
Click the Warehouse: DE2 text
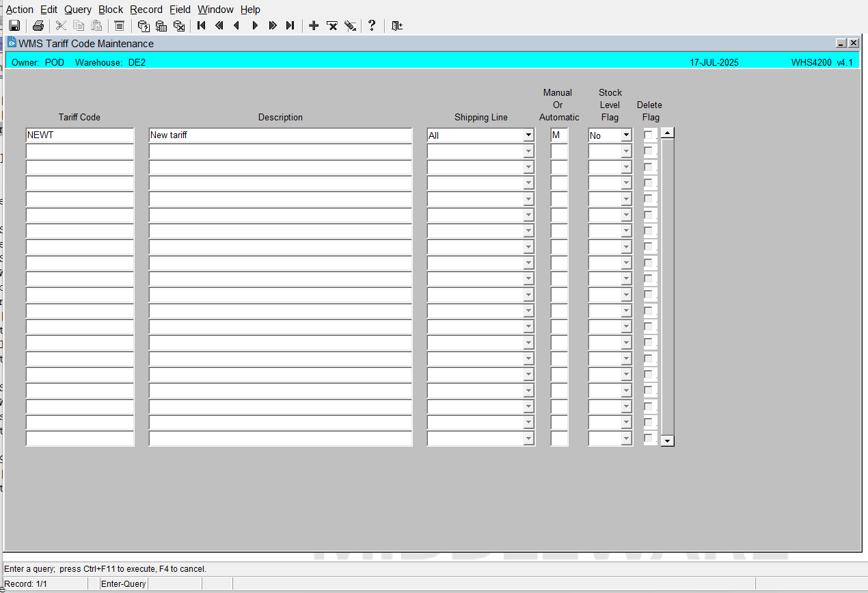tap(110, 62)
